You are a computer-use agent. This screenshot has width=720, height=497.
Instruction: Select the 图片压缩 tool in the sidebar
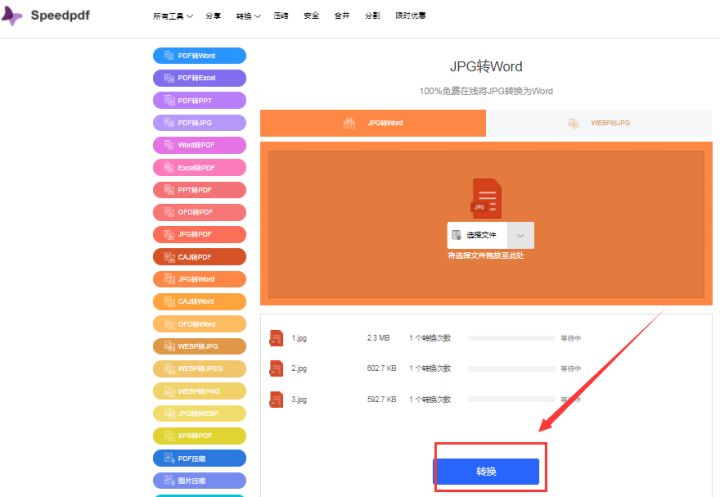tap(199, 480)
